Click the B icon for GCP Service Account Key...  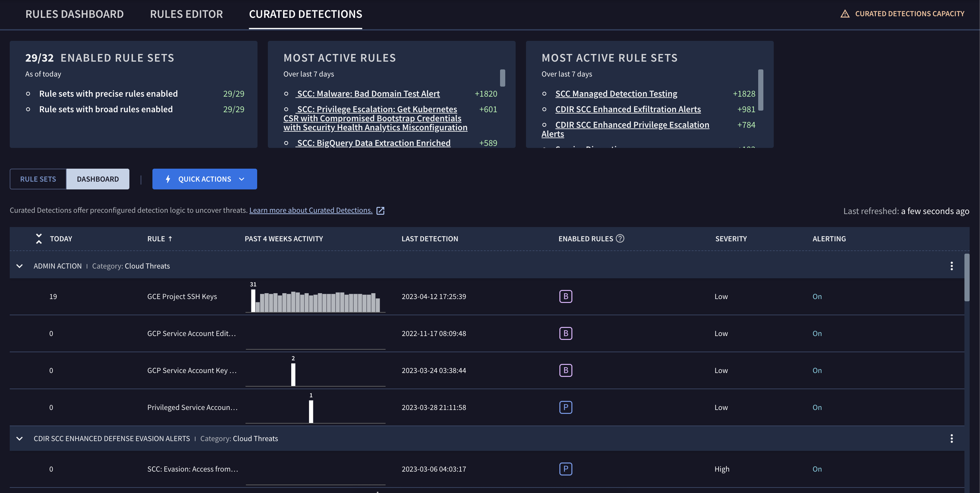click(x=565, y=370)
